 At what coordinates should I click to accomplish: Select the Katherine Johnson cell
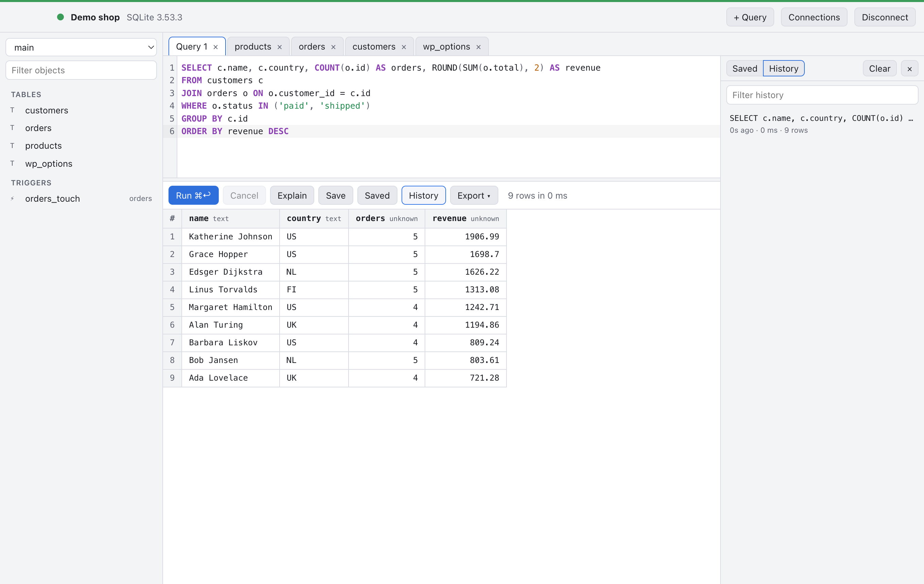tap(231, 237)
